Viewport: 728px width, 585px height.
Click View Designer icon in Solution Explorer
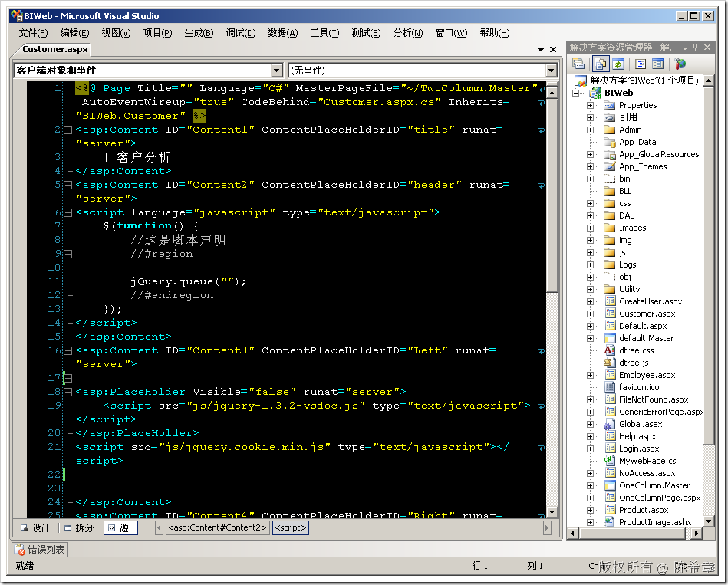pyautogui.click(x=657, y=64)
